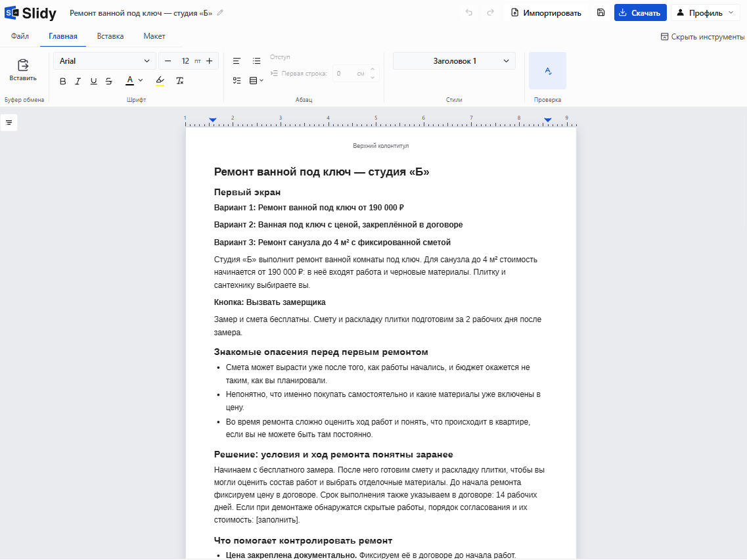Open text alignment options

point(237,61)
